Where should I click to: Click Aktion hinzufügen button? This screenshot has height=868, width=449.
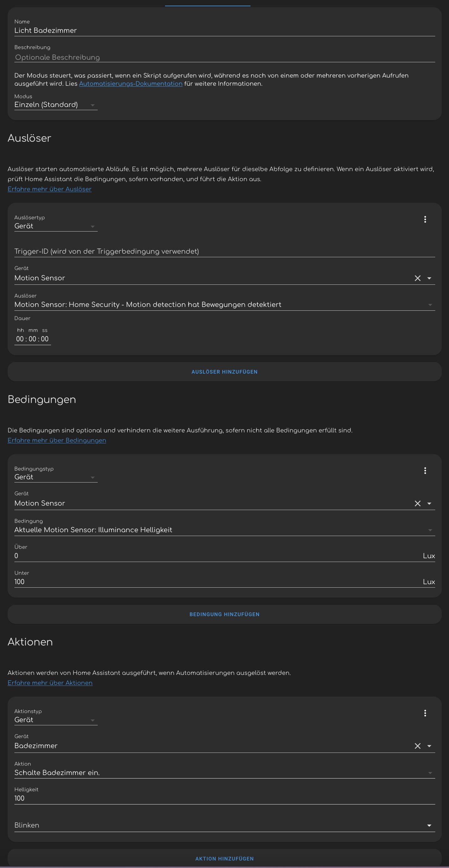pos(224,859)
